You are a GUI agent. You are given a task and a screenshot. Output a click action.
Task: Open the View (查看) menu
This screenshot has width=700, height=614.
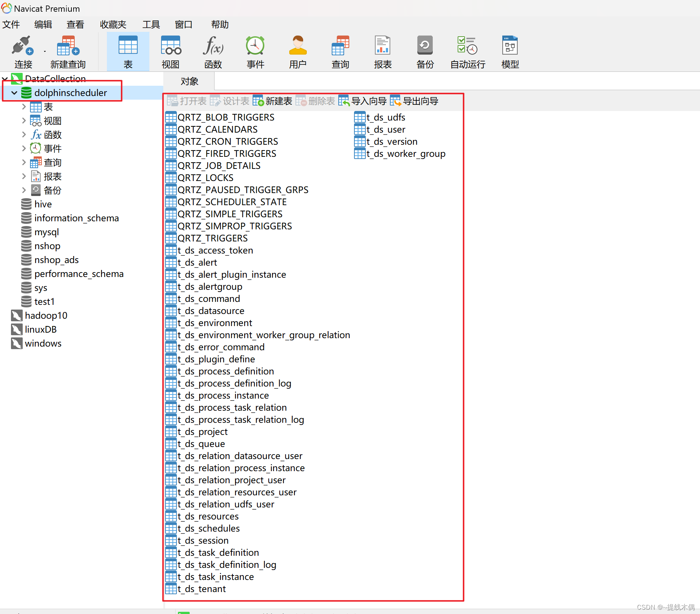coord(75,25)
